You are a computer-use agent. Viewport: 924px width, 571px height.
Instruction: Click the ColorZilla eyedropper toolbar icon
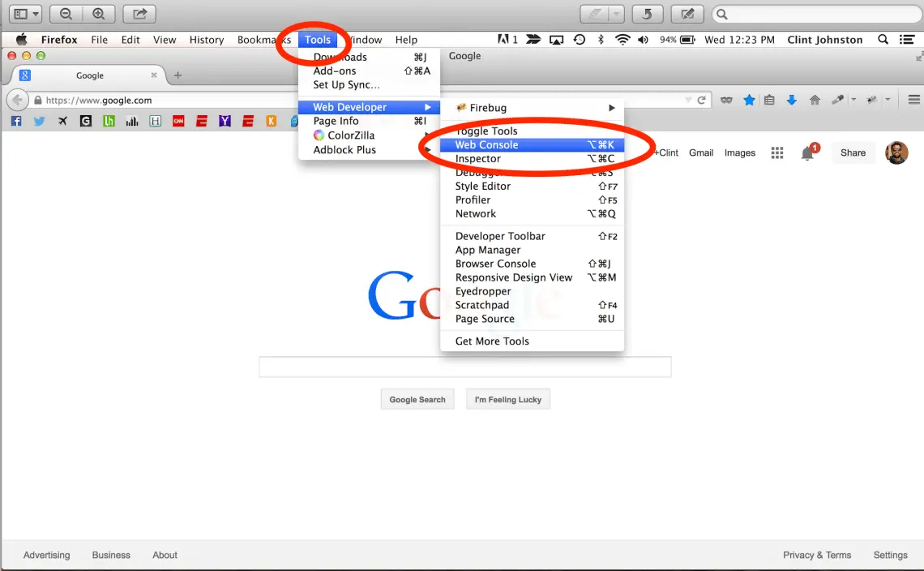coord(837,101)
